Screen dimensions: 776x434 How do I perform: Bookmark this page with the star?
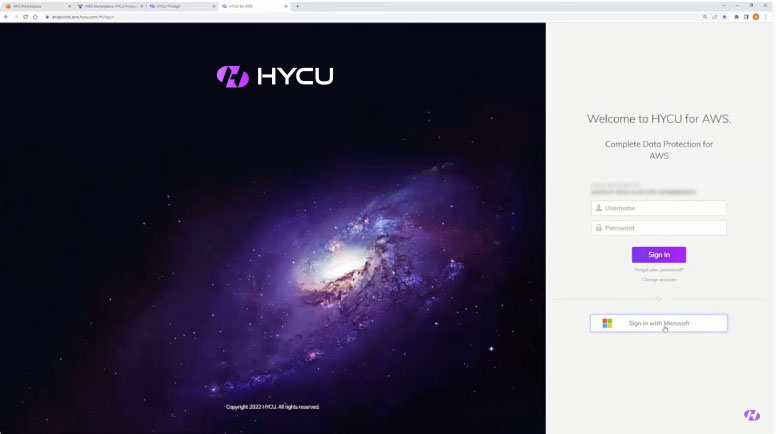725,17
